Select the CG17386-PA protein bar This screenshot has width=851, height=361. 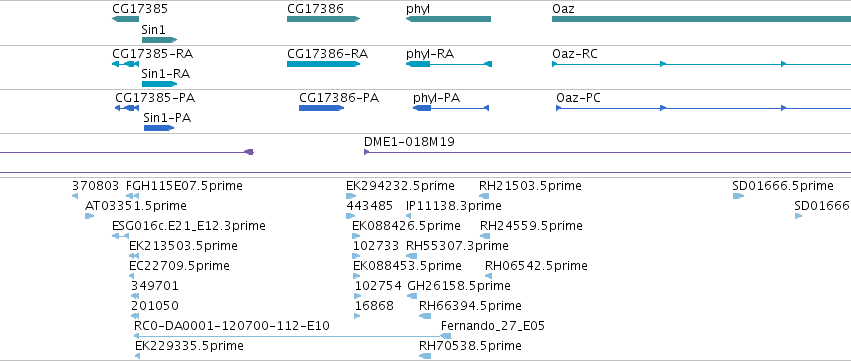tap(321, 108)
